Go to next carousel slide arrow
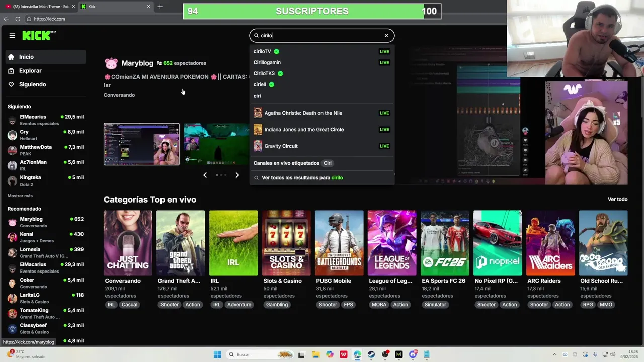This screenshot has width=644, height=362. (237, 175)
